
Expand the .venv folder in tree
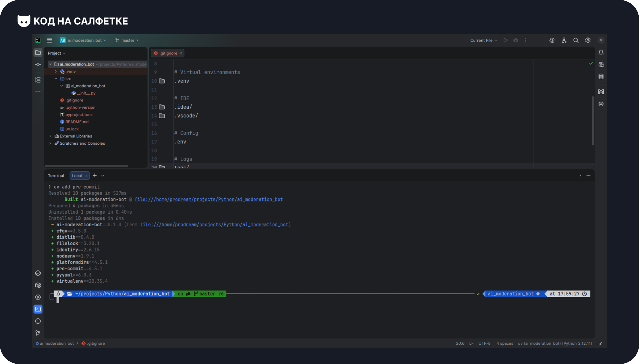tap(56, 72)
